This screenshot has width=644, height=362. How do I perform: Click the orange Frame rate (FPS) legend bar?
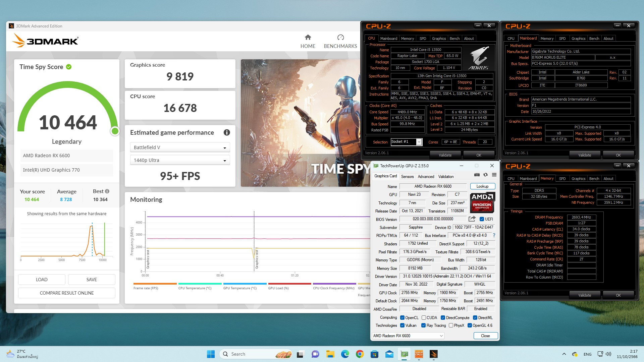pyautogui.click(x=155, y=284)
